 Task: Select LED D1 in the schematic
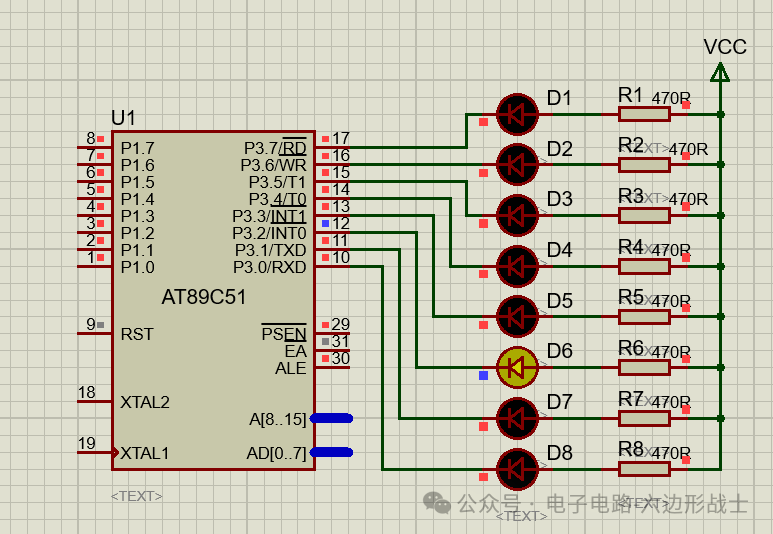[517, 114]
